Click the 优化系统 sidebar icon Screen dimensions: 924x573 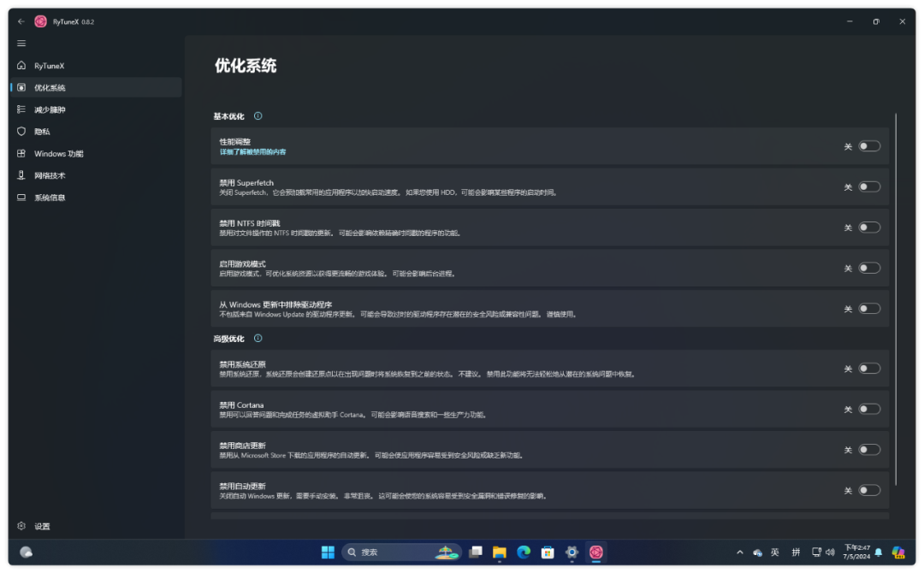pos(21,87)
